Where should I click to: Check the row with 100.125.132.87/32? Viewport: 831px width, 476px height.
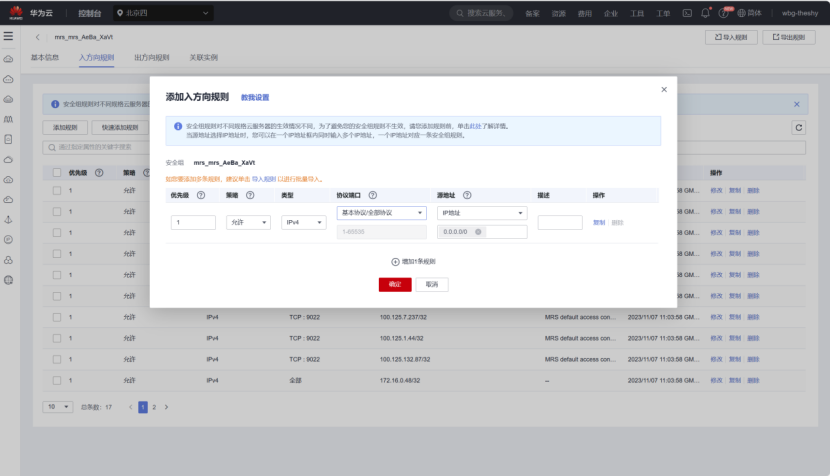point(57,359)
